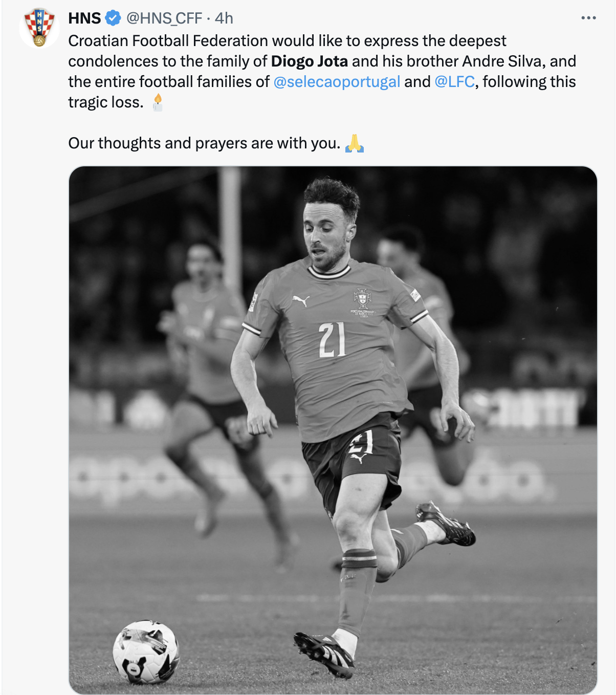
Task: Select the 'Our thoughts and prayers' line
Action: tap(204, 143)
